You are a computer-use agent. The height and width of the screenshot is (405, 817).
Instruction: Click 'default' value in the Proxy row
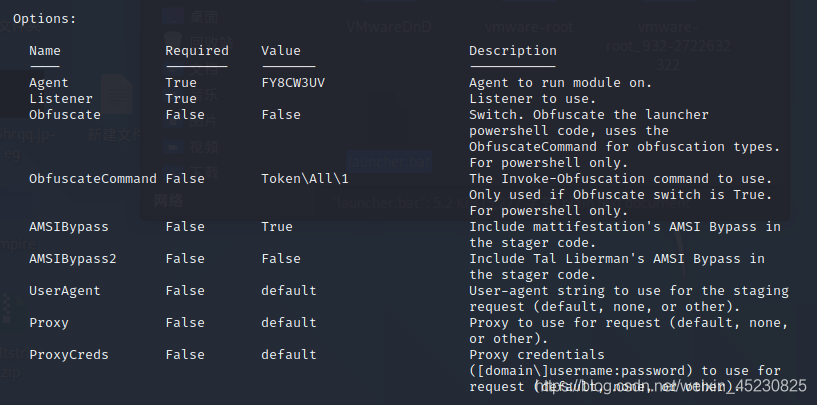(x=289, y=323)
